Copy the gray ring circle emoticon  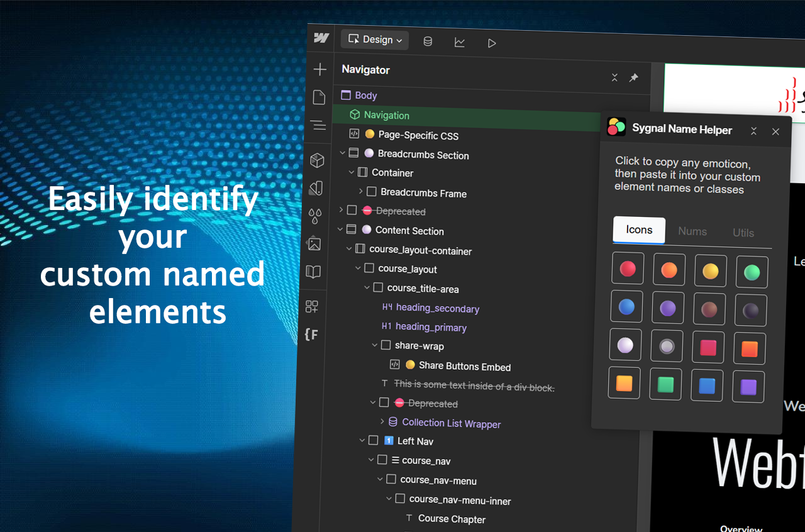667,346
